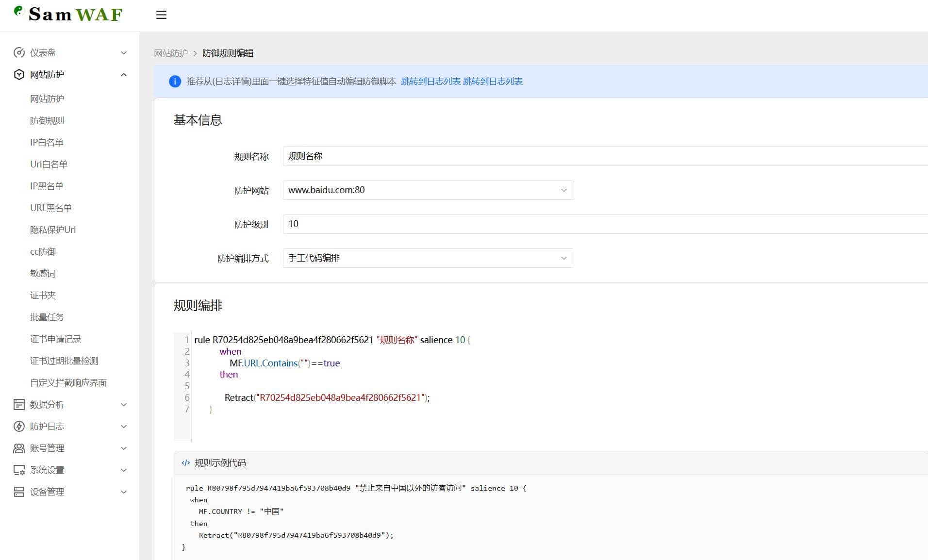Screen dimensions: 928x560
Task: Click the 数据分析 sidebar icon
Action: 19,404
